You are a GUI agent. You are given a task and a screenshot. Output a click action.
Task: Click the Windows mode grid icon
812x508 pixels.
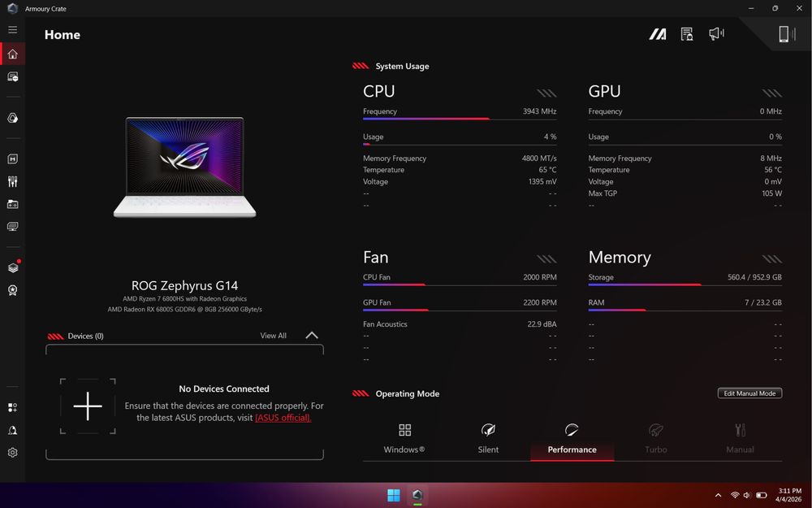coord(404,430)
